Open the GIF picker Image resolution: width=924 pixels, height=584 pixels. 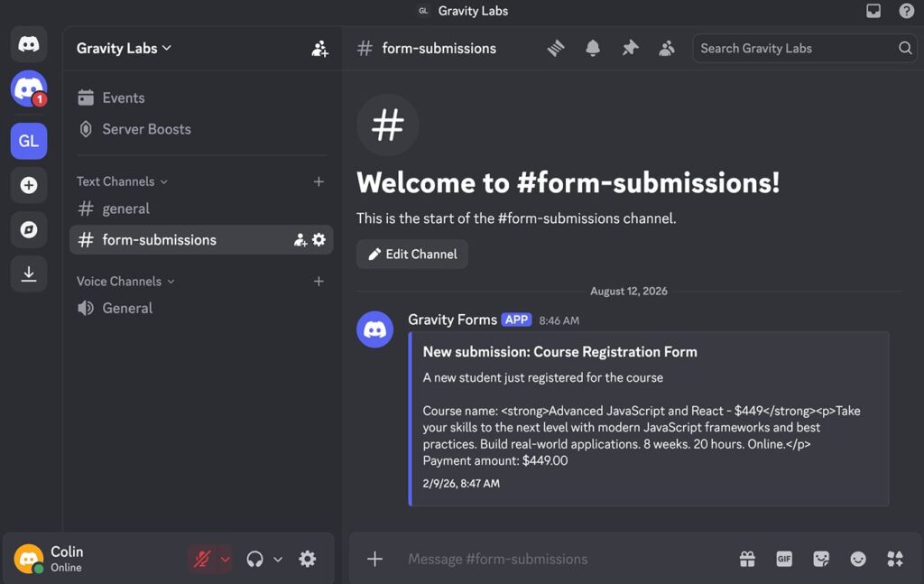784,559
